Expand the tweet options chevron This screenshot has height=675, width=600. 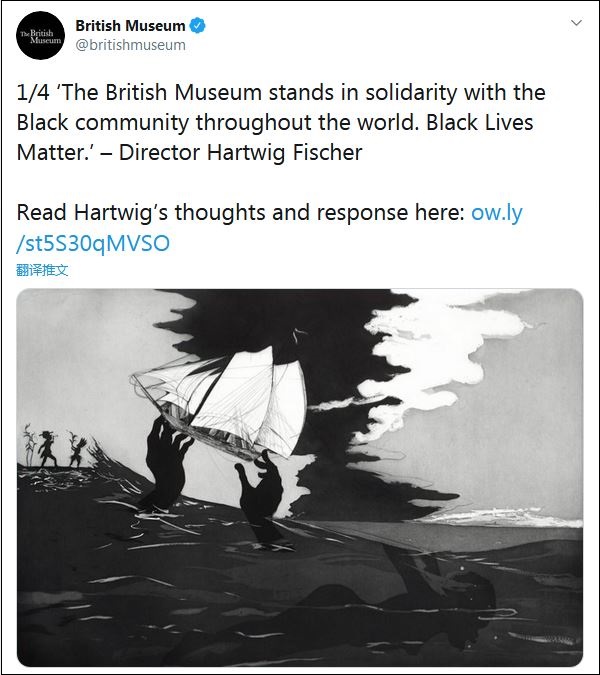pos(576,22)
